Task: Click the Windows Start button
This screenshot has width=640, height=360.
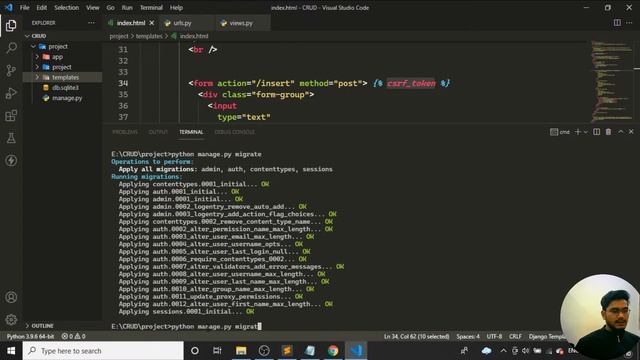Action: 11,351
